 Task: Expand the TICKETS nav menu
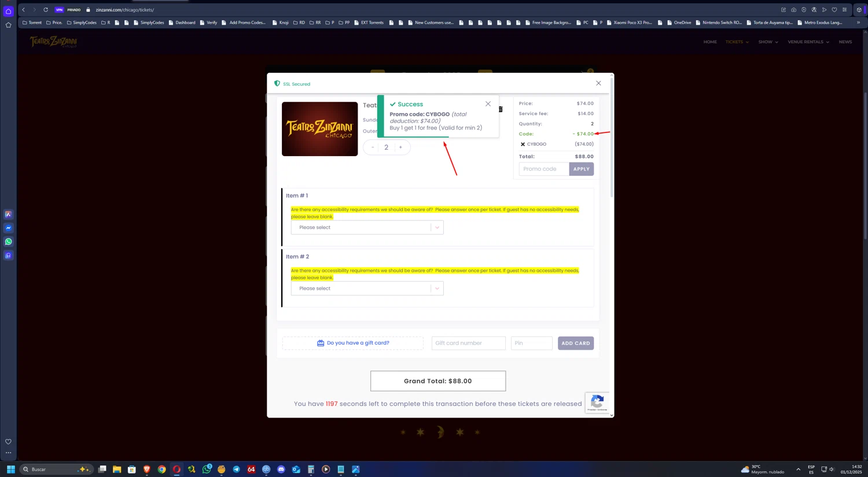point(737,42)
